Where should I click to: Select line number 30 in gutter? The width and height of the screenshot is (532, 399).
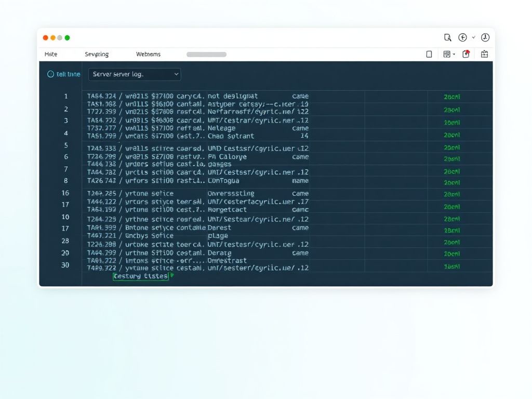pyautogui.click(x=65, y=265)
